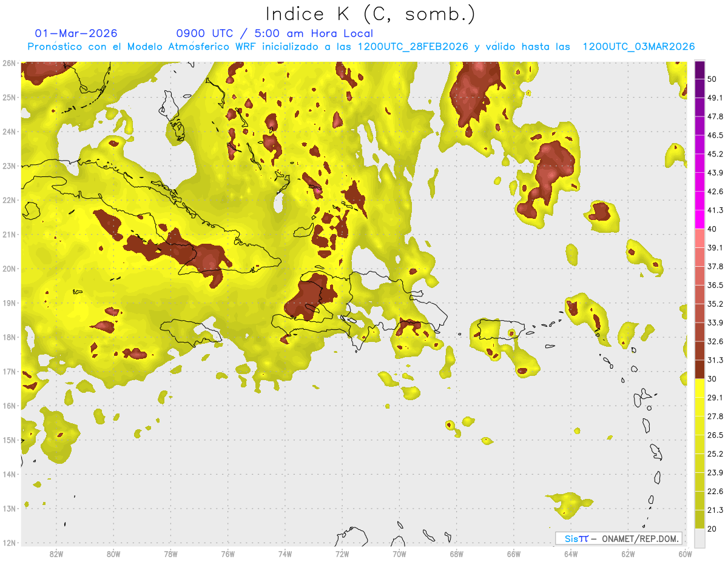Click the '82W' longitude label
The width and height of the screenshot is (728, 562).
coord(56,554)
